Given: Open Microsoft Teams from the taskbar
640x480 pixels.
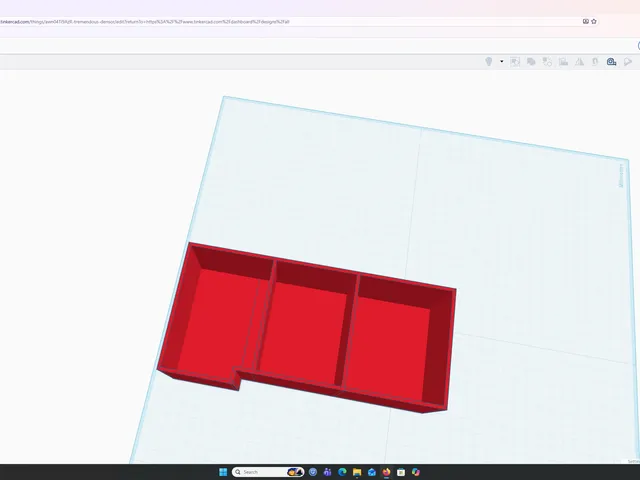Looking at the screenshot, I should [327, 472].
